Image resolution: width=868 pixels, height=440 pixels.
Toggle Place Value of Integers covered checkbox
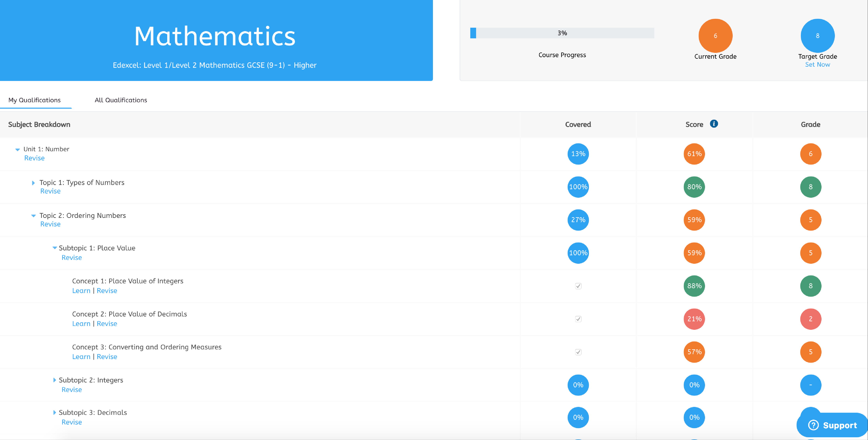click(x=578, y=286)
